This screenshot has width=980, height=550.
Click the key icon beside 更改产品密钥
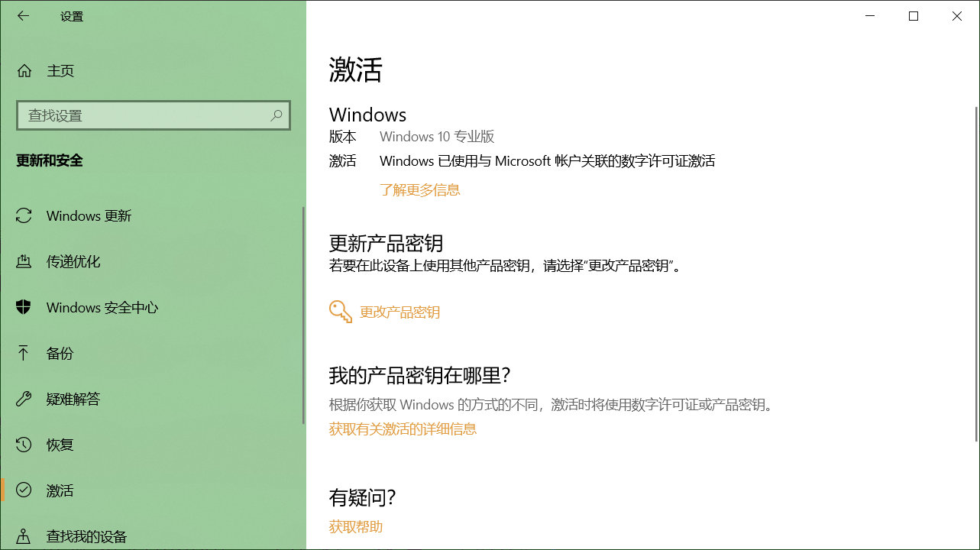pos(339,310)
